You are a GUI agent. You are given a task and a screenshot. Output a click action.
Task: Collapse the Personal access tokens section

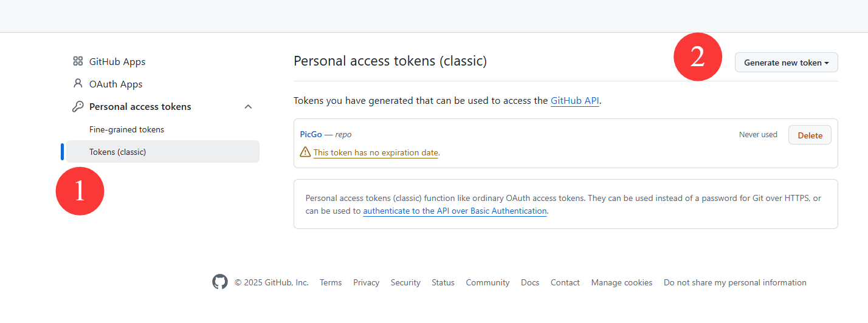point(248,107)
